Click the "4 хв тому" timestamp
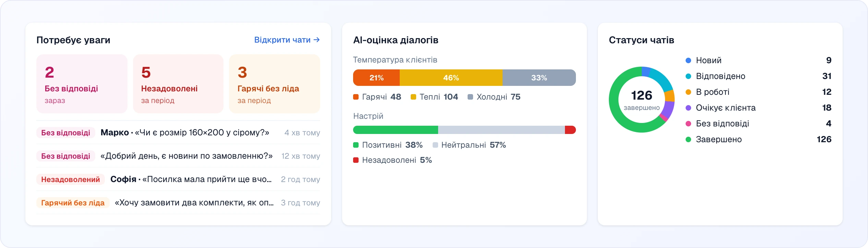This screenshot has width=868, height=248. (302, 133)
